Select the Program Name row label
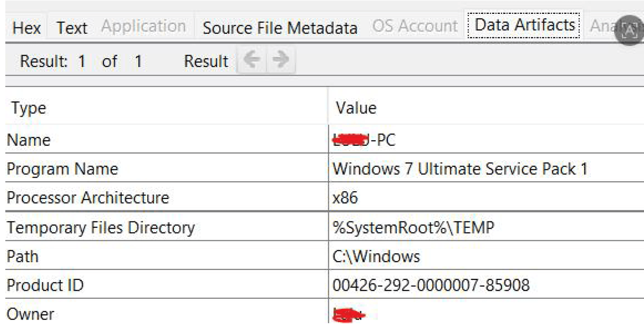This screenshot has width=644, height=331. (x=62, y=169)
